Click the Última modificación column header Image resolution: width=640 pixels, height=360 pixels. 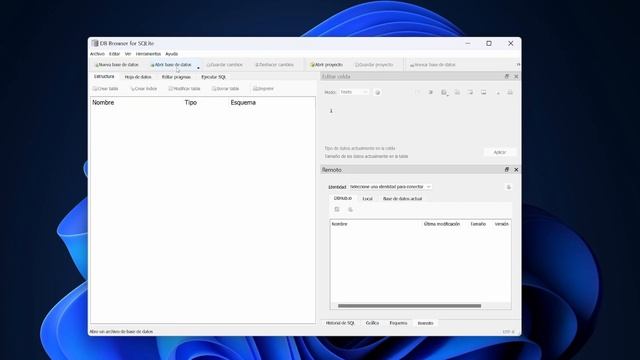click(442, 224)
